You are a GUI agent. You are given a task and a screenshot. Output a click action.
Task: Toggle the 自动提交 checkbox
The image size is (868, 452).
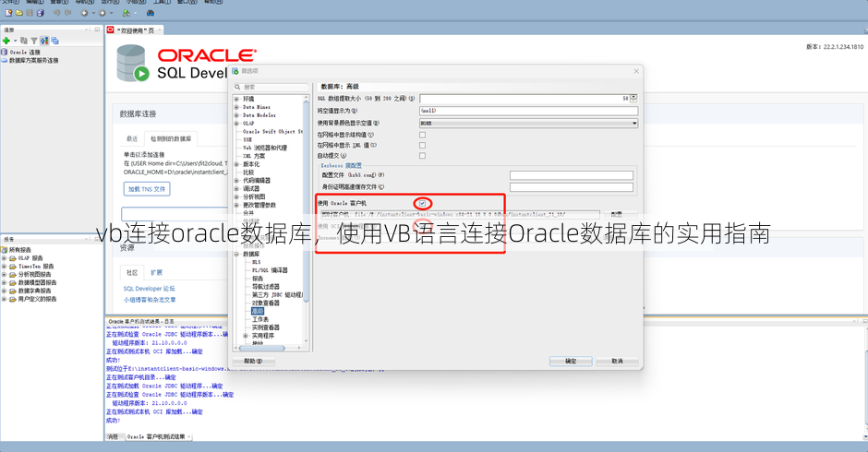[422, 156]
